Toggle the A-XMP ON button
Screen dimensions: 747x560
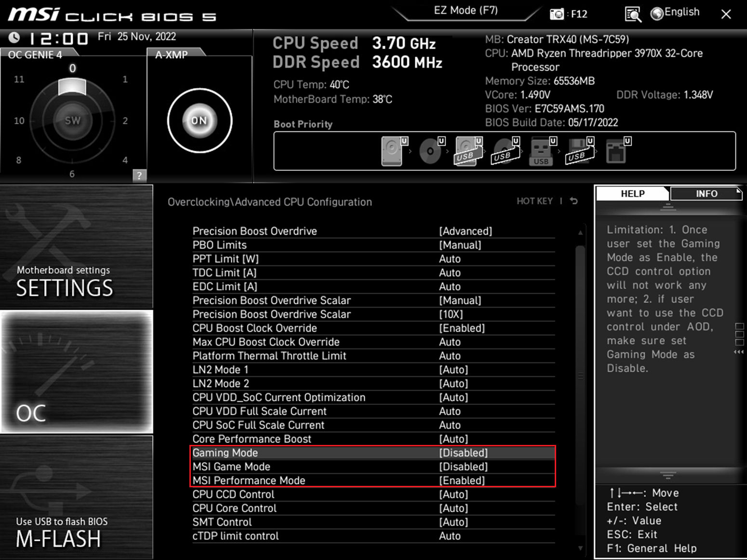(x=200, y=120)
